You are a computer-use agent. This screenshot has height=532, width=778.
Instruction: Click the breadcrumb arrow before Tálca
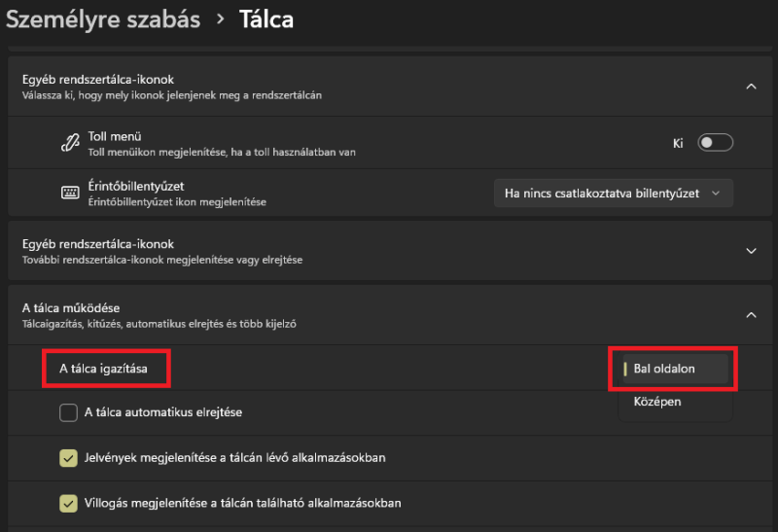tap(220, 18)
